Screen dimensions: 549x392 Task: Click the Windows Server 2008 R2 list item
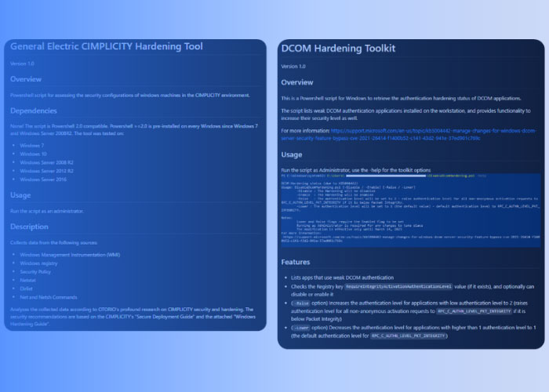click(46, 162)
